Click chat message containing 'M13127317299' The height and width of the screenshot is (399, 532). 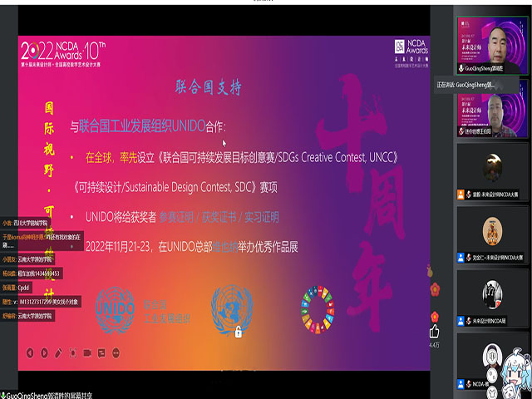(41, 302)
